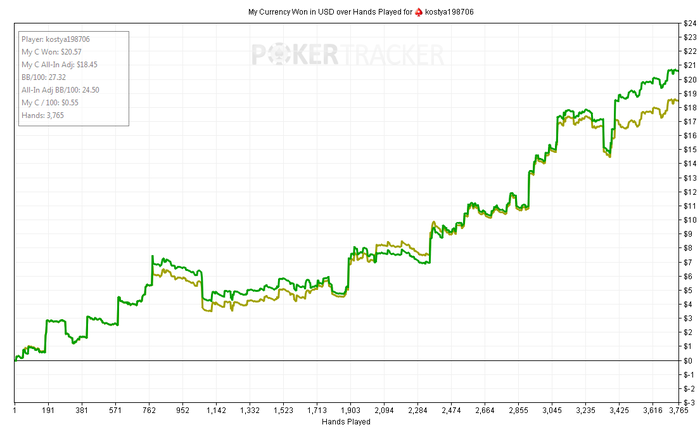Click x-axis tick label '2,474'

(x=451, y=410)
